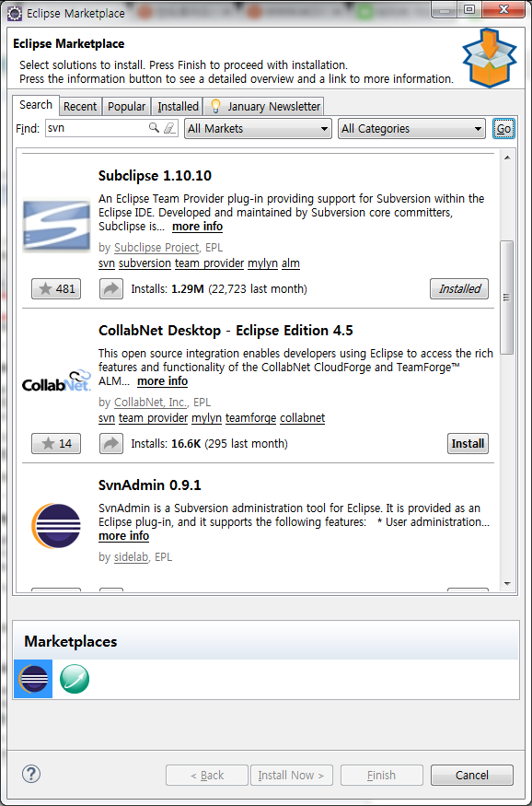
Task: Click the Installs: 16.6K text
Action: click(166, 444)
